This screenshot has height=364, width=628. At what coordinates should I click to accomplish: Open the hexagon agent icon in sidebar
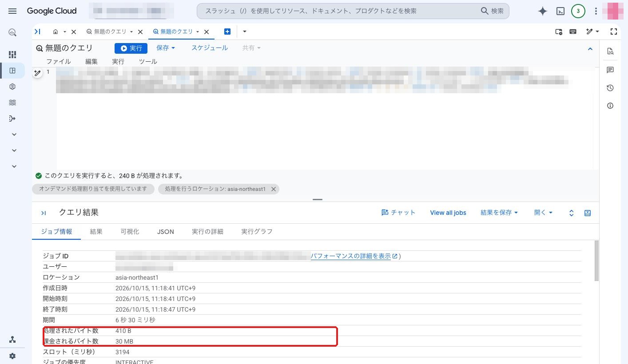tap(12, 87)
